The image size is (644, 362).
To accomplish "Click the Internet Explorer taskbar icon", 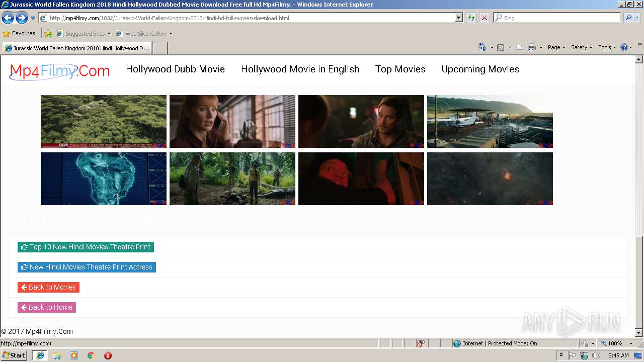I will tap(40, 355).
